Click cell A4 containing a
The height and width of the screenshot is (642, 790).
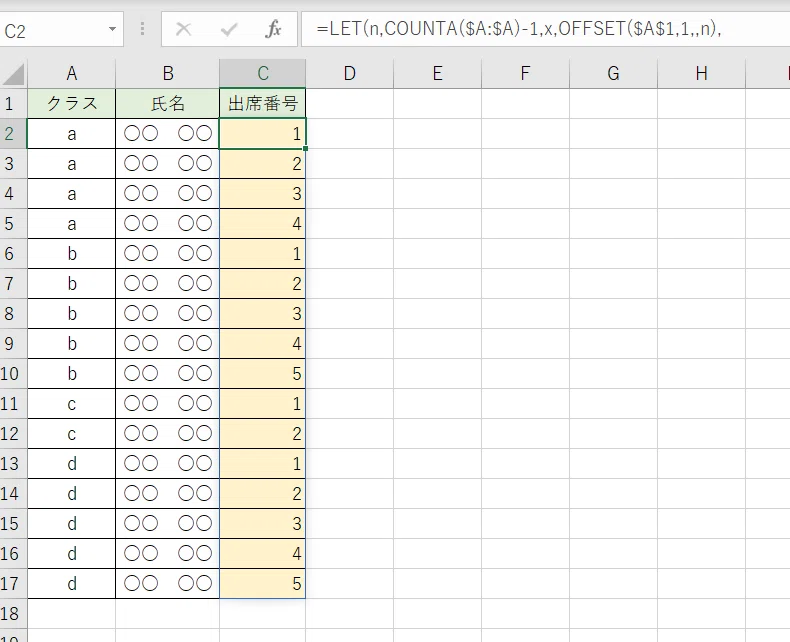click(72, 194)
